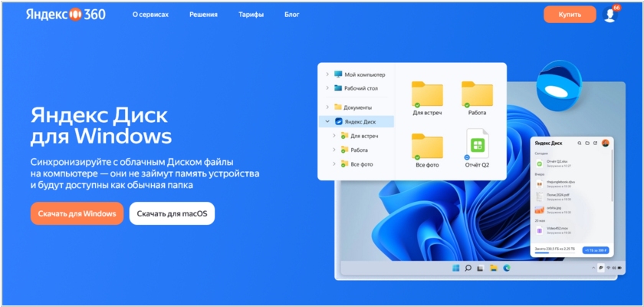This screenshot has height=307, width=644.
Task: Select the Мой компьютер monitor icon in tree
Action: [338, 74]
